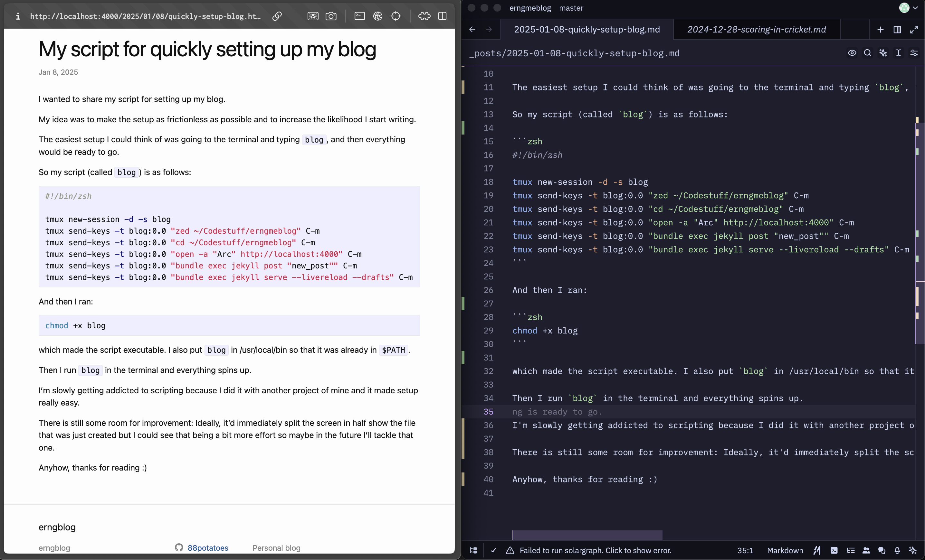925x560 pixels.
Task: Open the Markdown language selector
Action: click(785, 550)
